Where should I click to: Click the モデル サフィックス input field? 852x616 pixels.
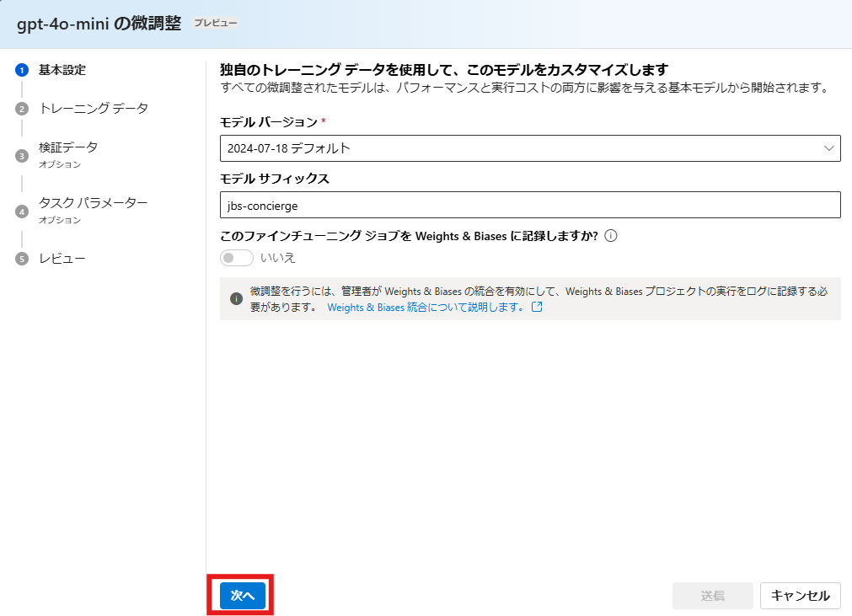530,205
